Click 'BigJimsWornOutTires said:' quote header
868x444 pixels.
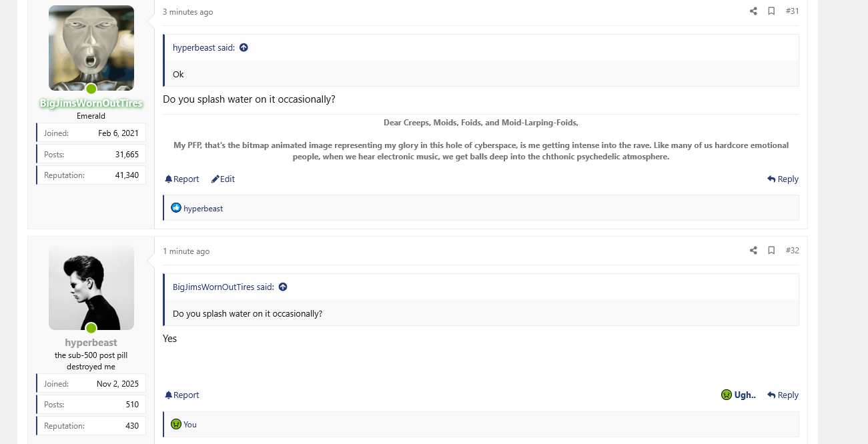point(224,287)
